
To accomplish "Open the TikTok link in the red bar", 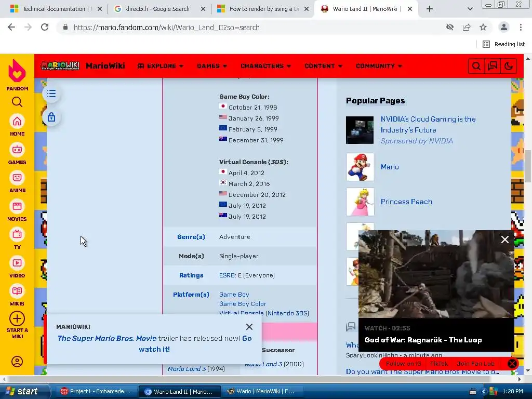I will (438, 363).
